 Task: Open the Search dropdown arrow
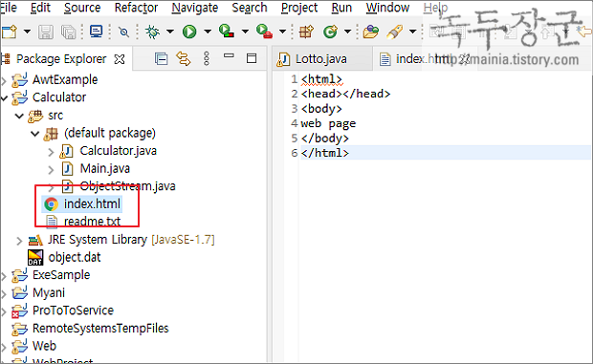point(412,32)
